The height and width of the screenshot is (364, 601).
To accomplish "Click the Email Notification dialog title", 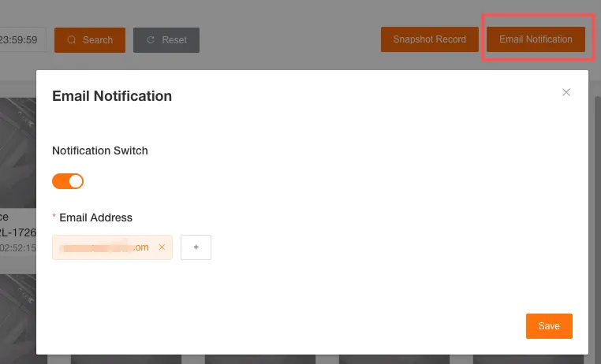I will pyautogui.click(x=112, y=96).
